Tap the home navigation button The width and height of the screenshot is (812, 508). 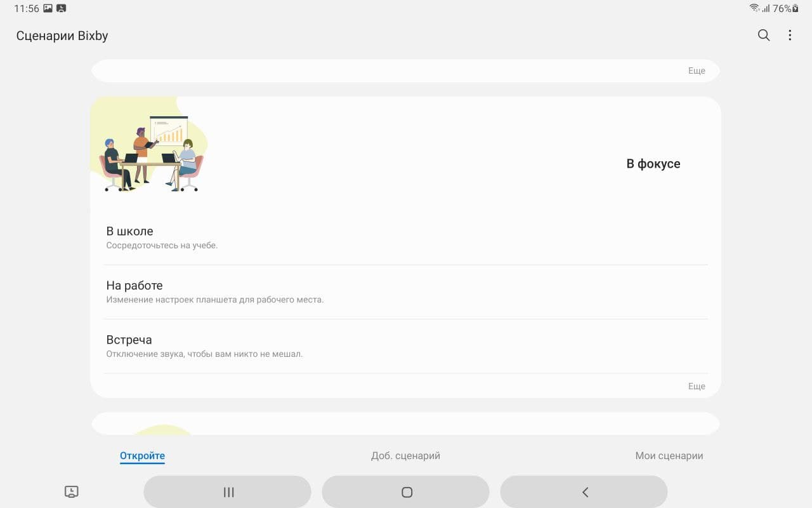(x=406, y=492)
